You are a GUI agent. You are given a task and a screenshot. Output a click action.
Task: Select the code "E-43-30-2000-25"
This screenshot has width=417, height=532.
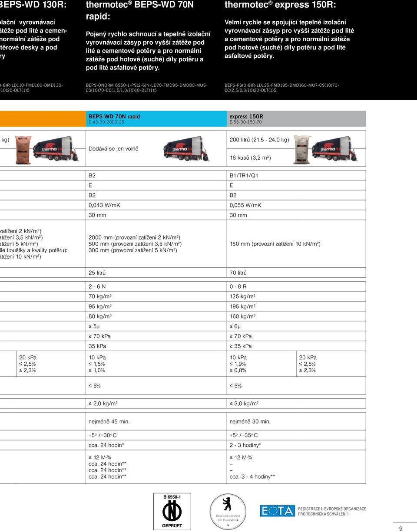point(106,122)
